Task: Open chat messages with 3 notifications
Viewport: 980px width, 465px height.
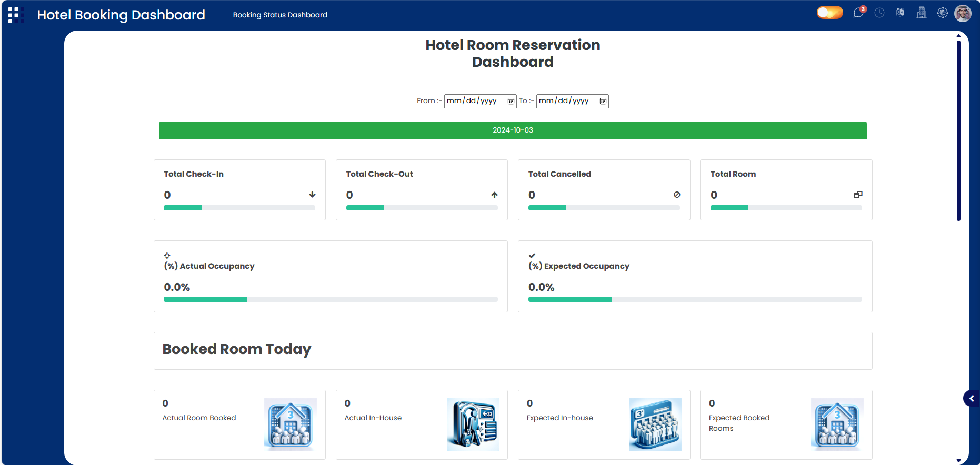Action: tap(858, 13)
